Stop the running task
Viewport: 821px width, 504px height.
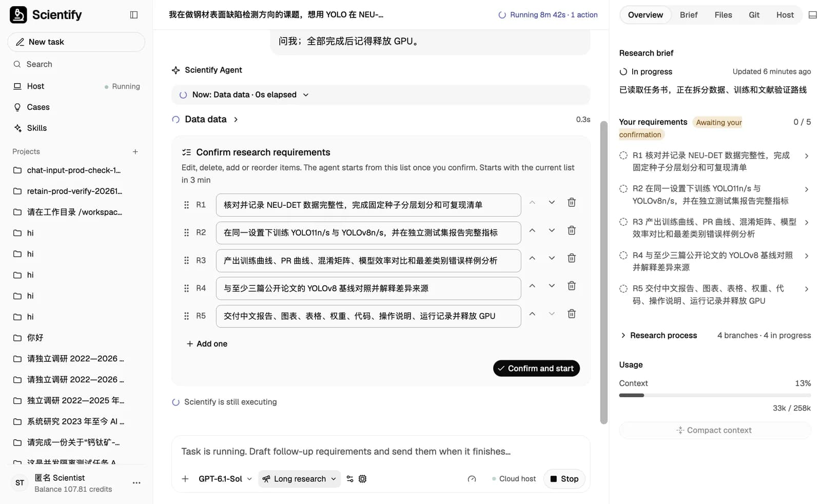[x=564, y=479]
